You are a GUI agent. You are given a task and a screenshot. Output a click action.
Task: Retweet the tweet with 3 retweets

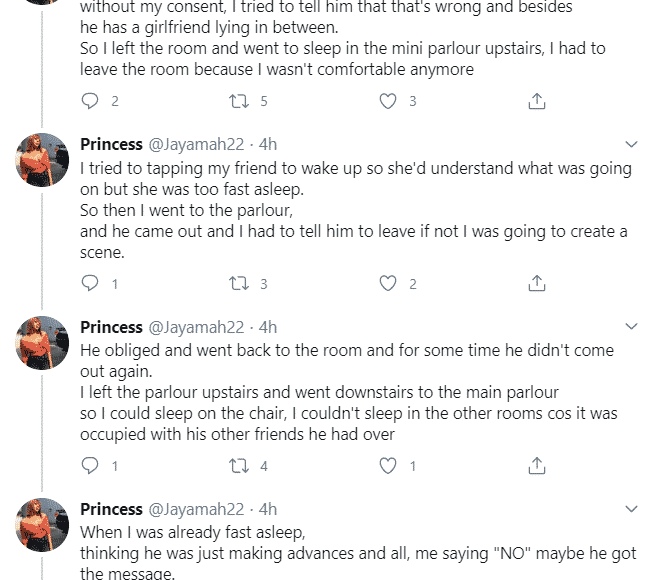click(239, 284)
